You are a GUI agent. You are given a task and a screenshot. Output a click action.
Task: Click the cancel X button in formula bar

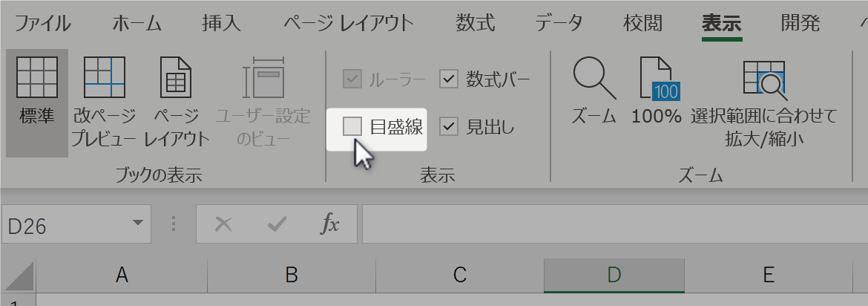[223, 224]
